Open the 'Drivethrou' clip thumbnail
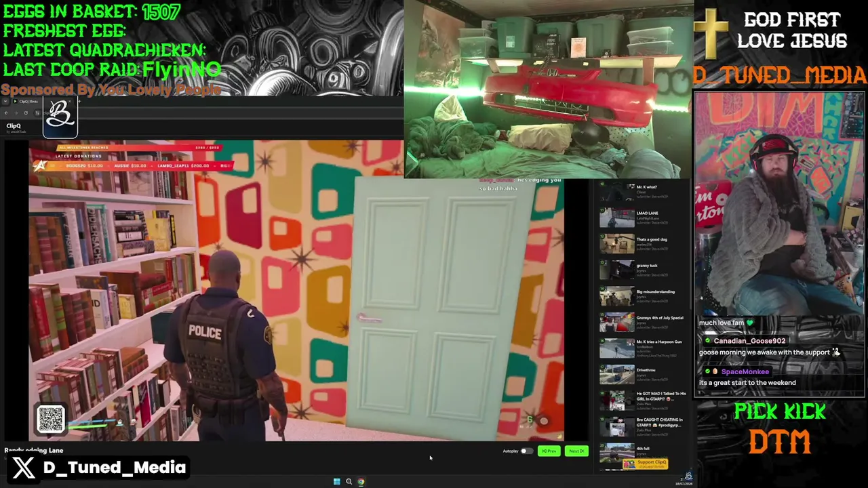Viewport: 868px width, 488px height. point(616,374)
